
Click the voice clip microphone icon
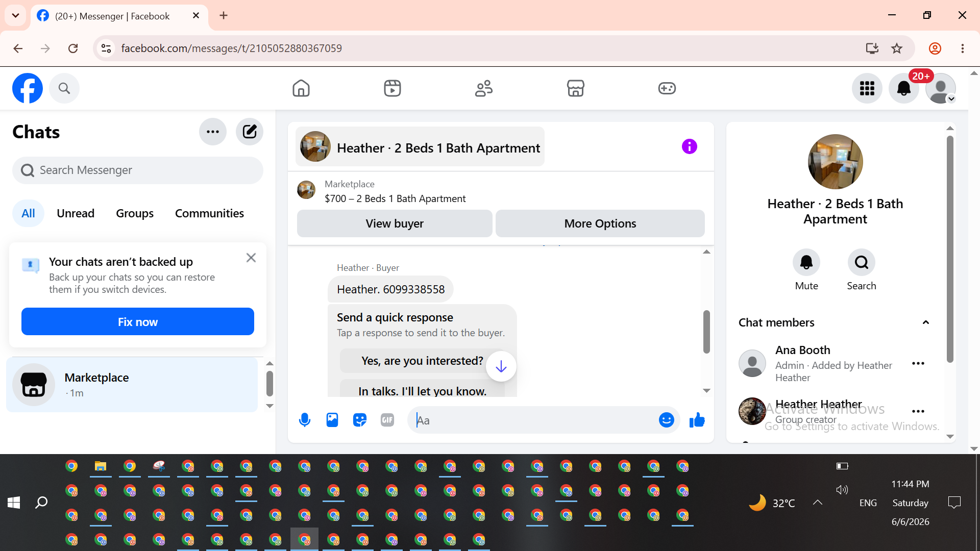[x=305, y=420]
